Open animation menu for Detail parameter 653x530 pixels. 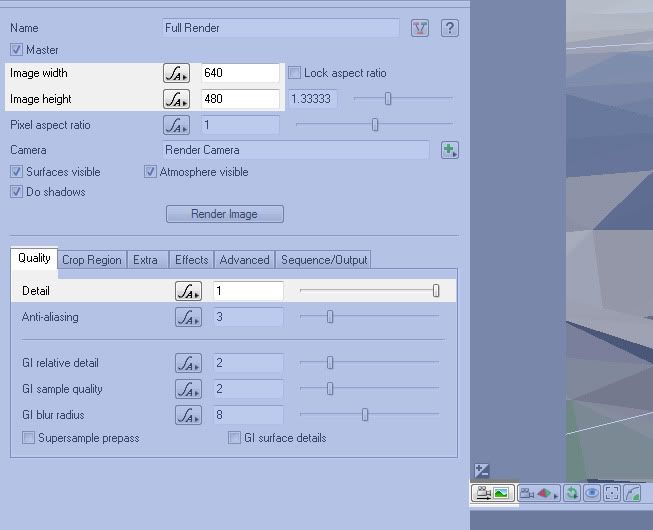click(188, 291)
